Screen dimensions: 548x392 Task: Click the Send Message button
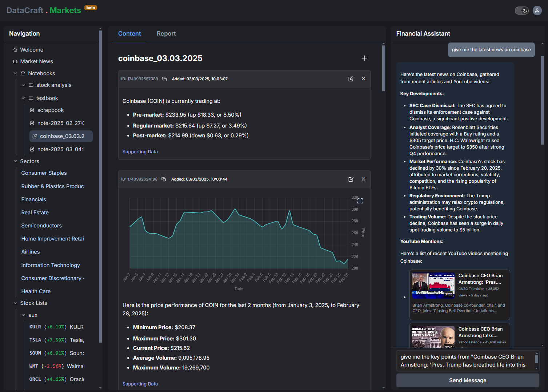point(468,380)
